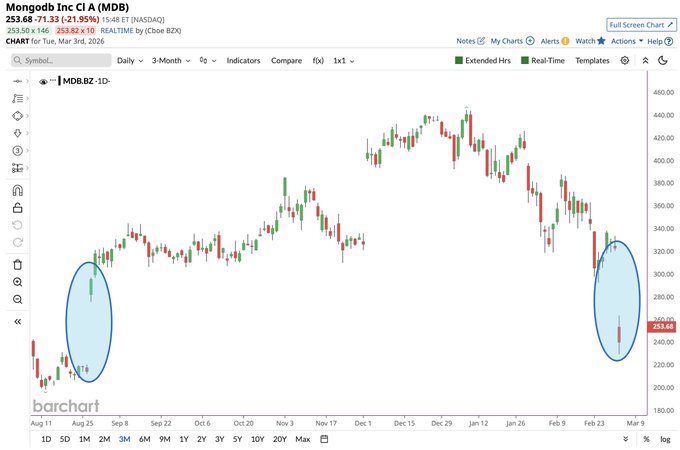Open the Actions dropdown
Viewport: 680px width, 450px height.
627,41
